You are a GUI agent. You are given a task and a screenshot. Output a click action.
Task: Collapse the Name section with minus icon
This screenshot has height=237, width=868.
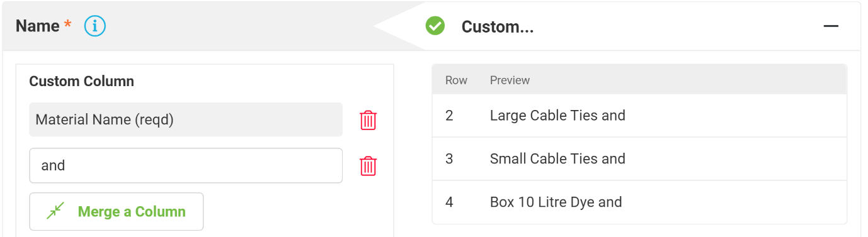click(x=831, y=26)
